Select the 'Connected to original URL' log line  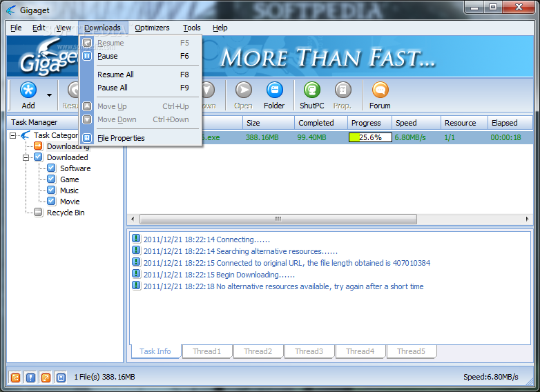tap(287, 263)
